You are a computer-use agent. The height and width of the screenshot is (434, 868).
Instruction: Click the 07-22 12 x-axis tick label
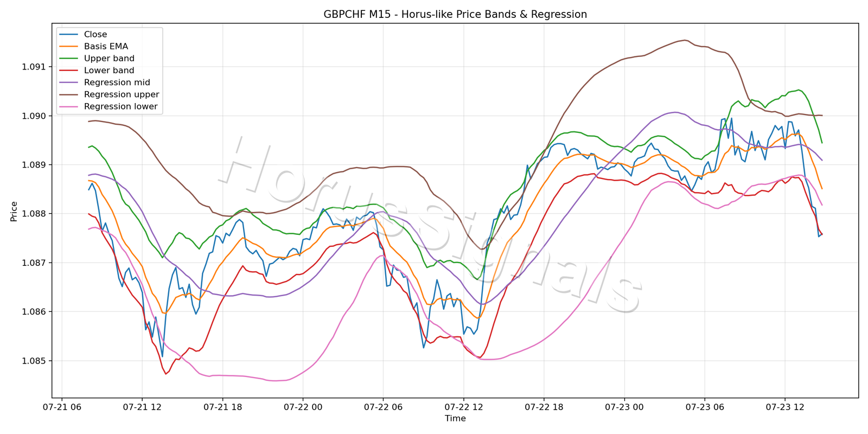pyautogui.click(x=463, y=407)
